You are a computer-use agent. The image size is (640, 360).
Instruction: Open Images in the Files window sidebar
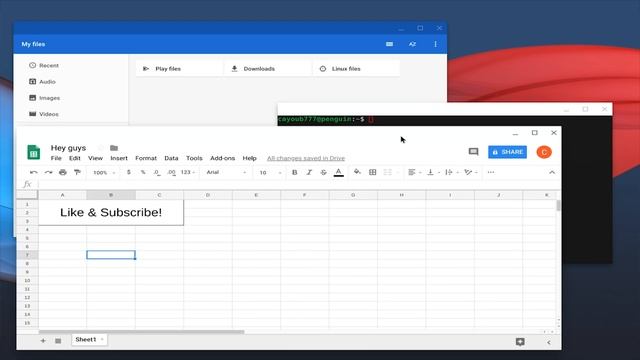(x=44, y=98)
